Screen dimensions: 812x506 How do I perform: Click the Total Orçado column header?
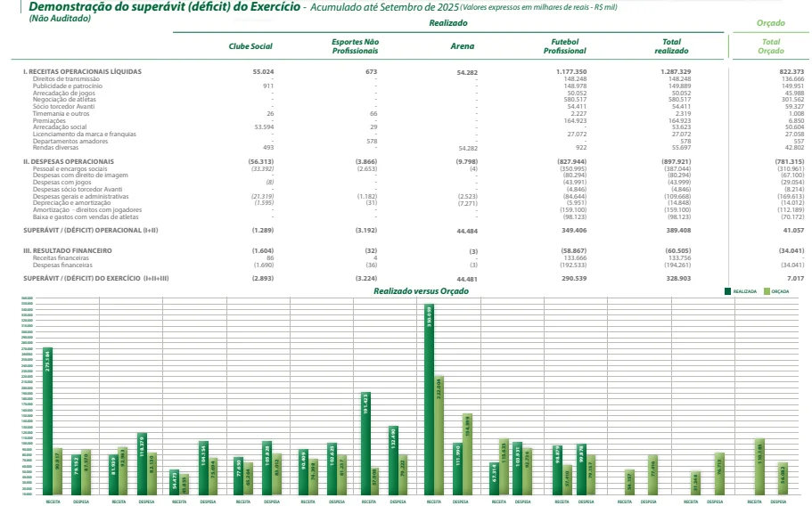tap(770, 45)
